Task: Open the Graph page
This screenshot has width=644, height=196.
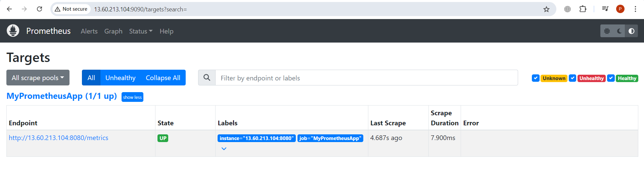Action: (113, 31)
